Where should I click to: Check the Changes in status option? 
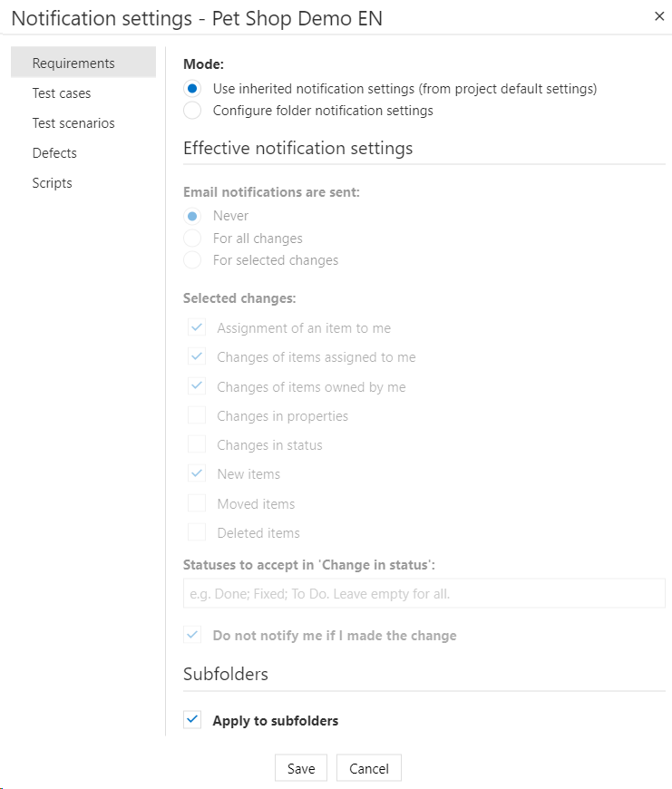point(196,445)
